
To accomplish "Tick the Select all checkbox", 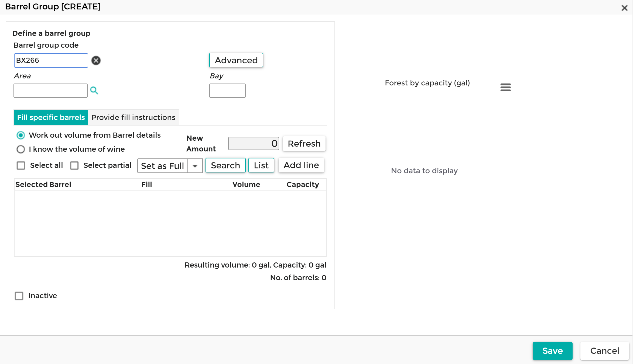I will coord(21,165).
